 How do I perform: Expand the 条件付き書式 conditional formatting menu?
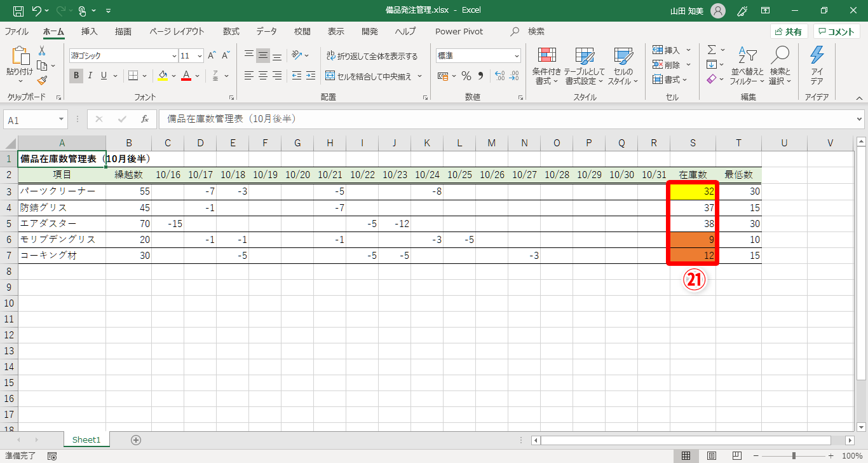click(546, 66)
